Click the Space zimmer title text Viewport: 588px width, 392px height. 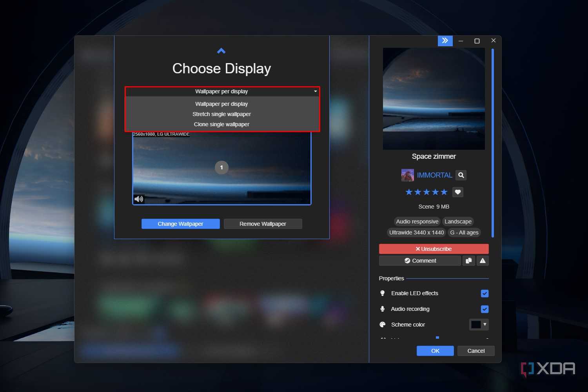coord(434,156)
